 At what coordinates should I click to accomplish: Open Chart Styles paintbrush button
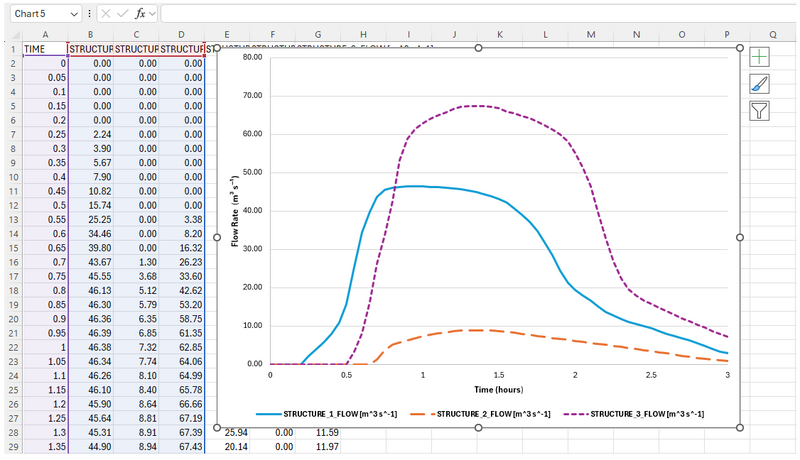click(x=760, y=84)
